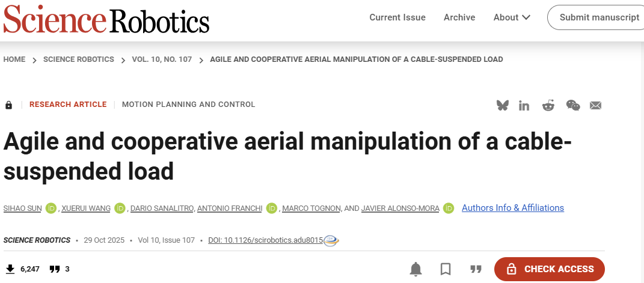Viewport: 644px width, 283px height.
Task: Share article via WeChat
Action: tap(572, 105)
